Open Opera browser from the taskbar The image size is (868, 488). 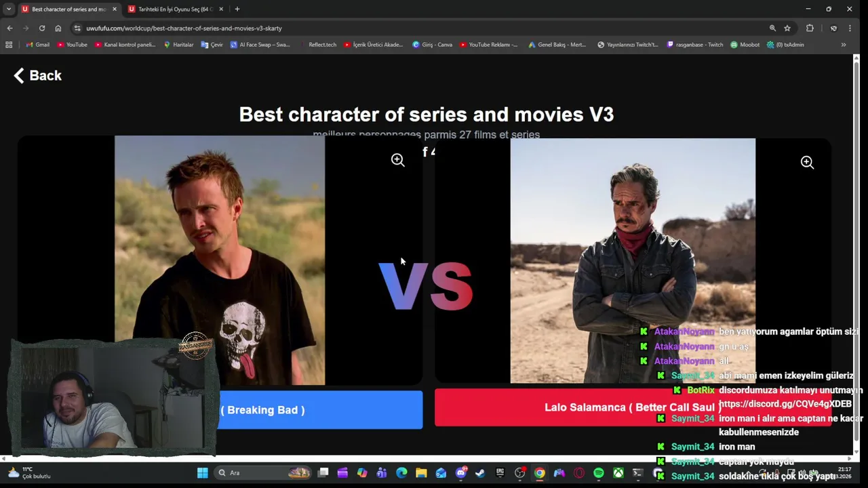click(579, 473)
